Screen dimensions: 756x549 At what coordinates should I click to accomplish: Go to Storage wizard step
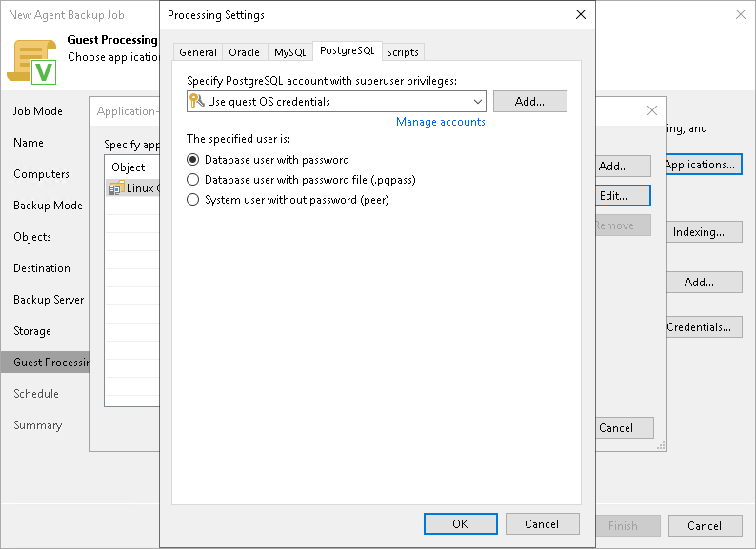pos(32,331)
